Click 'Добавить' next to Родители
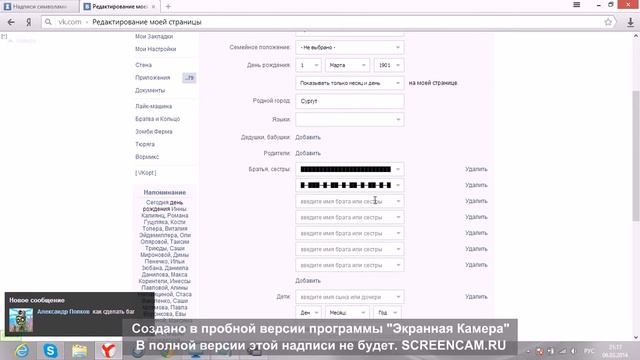This screenshot has height=360, width=640. point(308,153)
